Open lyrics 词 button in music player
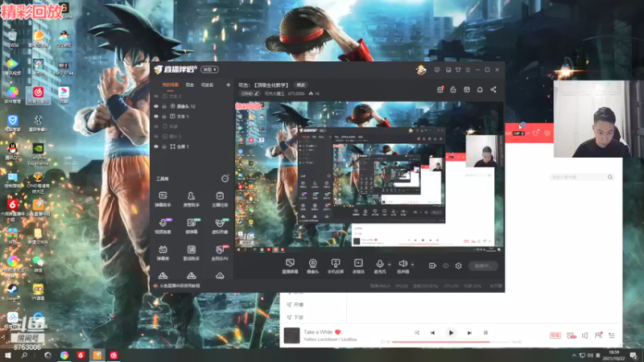This screenshot has height=362, width=644. [x=485, y=333]
